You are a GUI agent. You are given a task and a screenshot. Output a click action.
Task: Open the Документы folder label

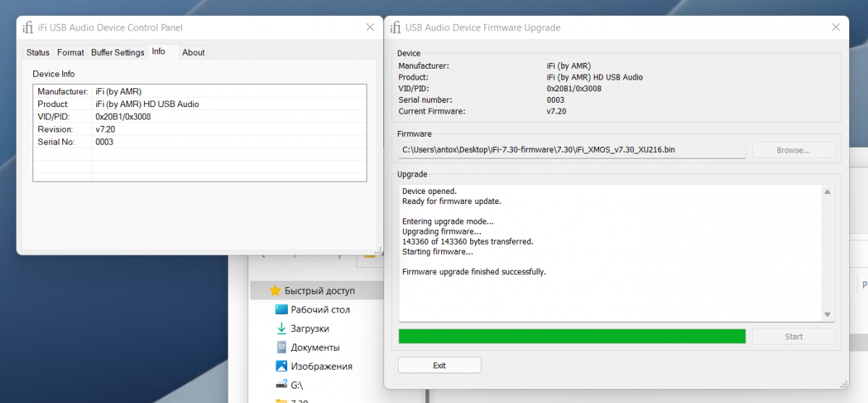click(315, 347)
